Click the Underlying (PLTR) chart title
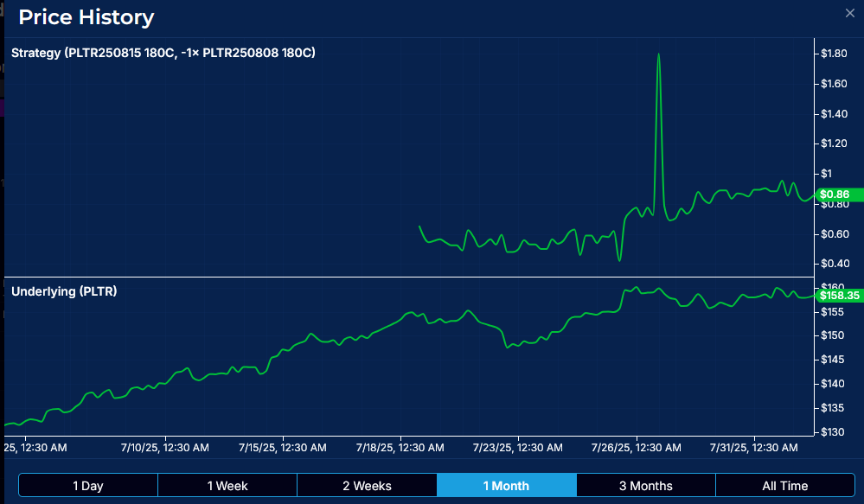This screenshot has height=504, width=864. click(64, 291)
